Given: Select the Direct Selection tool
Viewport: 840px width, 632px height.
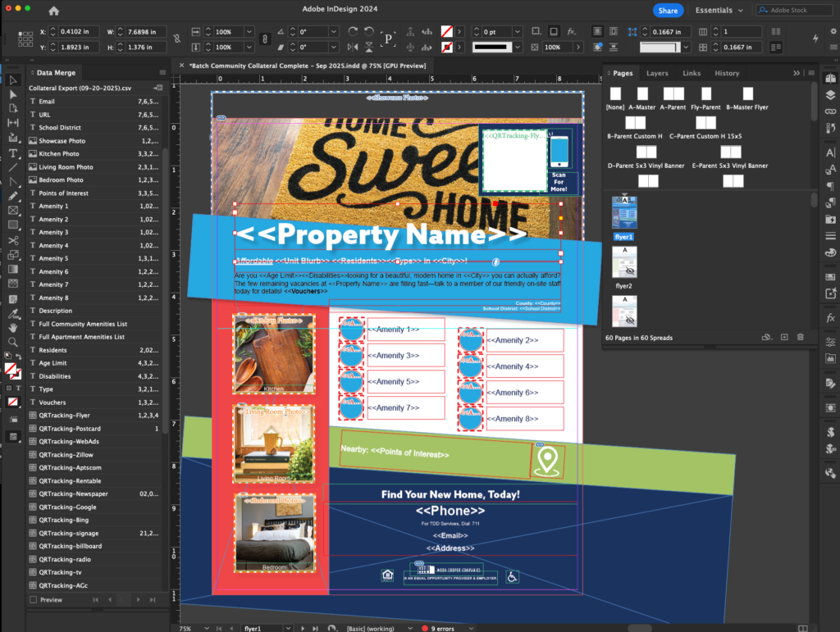Looking at the screenshot, I should pos(13,94).
